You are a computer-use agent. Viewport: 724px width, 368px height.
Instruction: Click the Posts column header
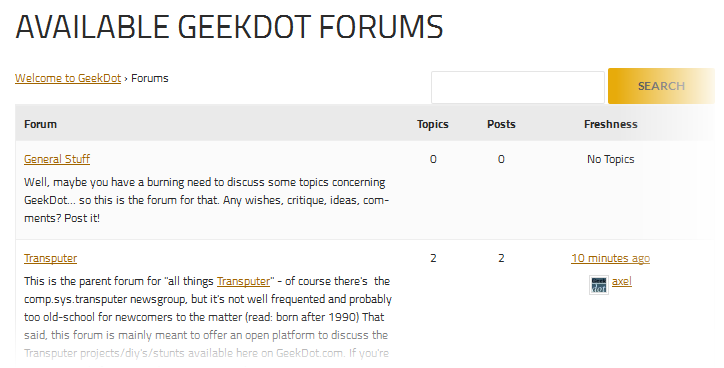tap(501, 124)
